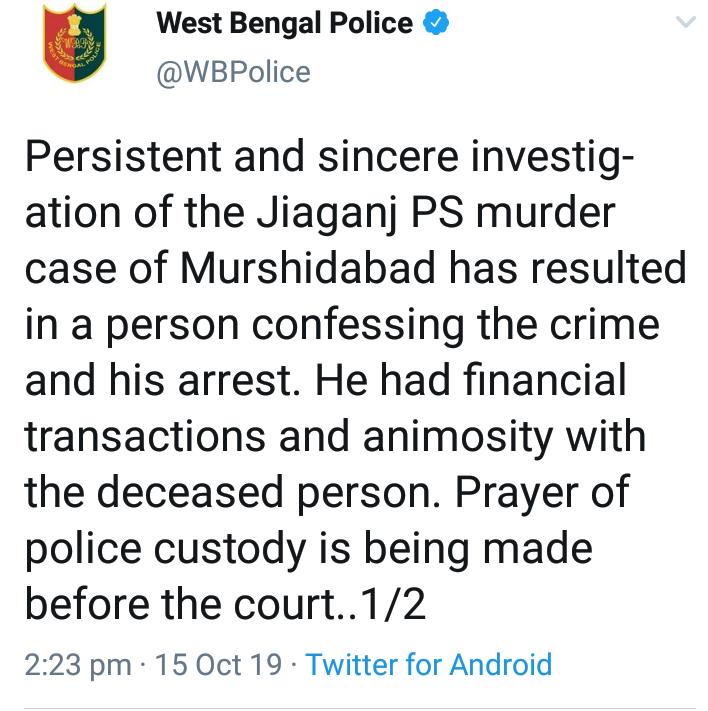Open the West Bengal Police profile avatar
This screenshot has width=708, height=711.
tap(74, 42)
